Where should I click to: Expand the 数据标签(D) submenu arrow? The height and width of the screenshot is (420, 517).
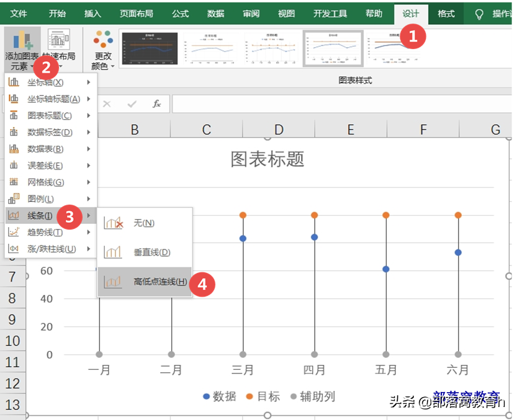pyautogui.click(x=89, y=132)
